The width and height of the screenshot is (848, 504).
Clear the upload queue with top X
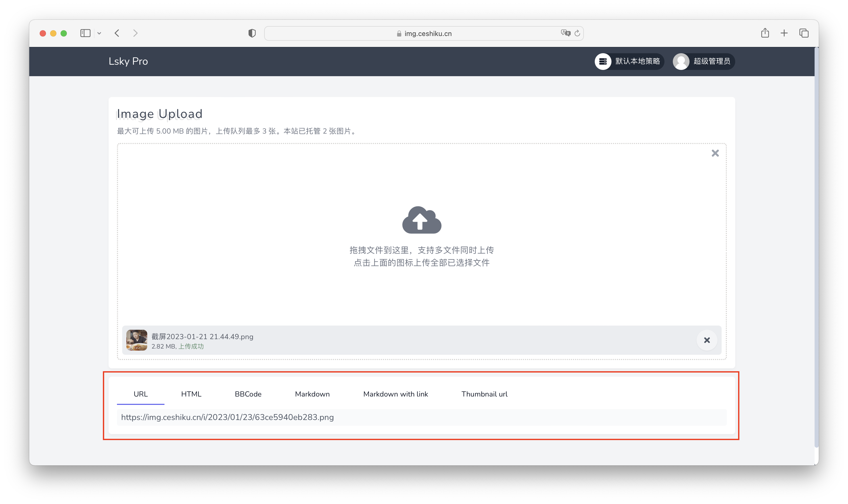coord(715,153)
